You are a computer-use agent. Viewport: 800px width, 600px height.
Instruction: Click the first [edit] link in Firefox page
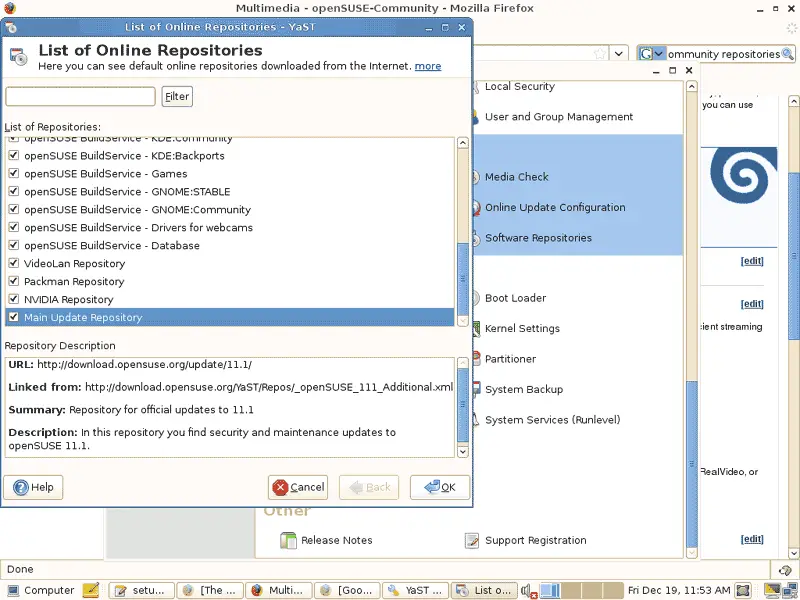(752, 261)
